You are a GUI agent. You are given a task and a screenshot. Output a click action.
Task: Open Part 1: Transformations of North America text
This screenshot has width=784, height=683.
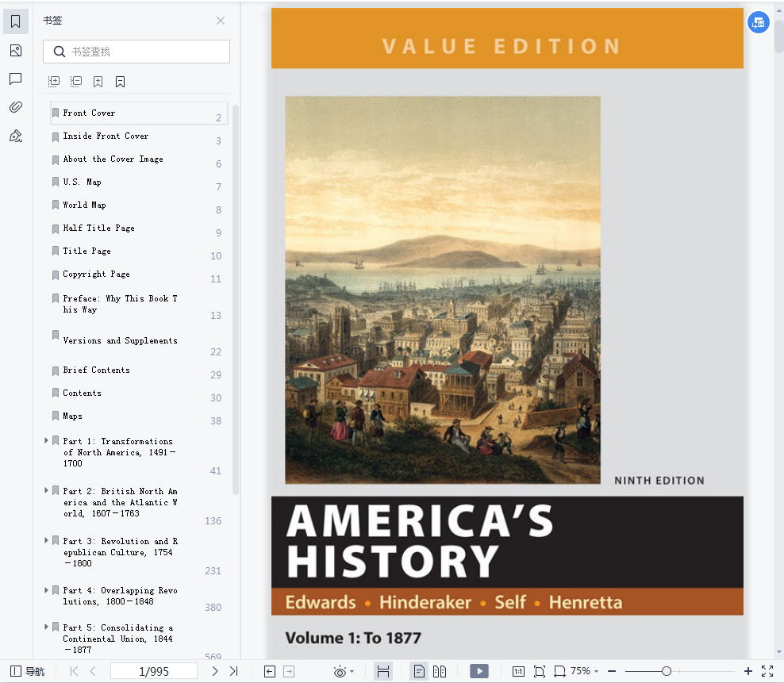click(x=119, y=452)
